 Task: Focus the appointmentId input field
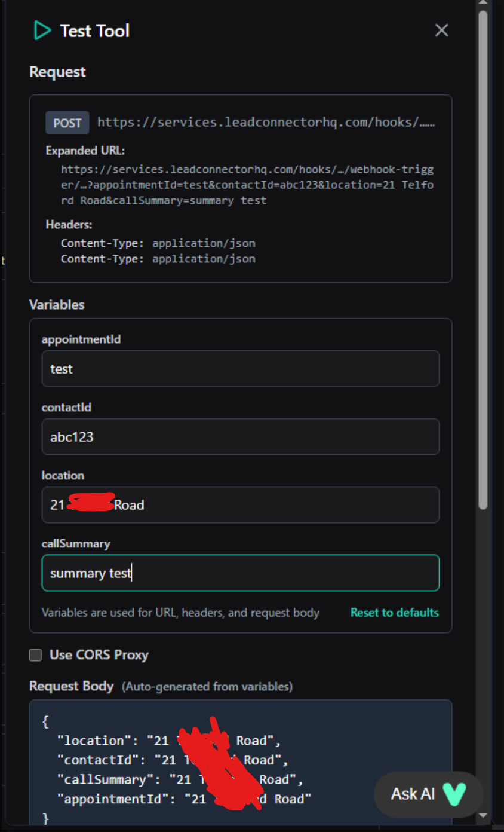coord(240,369)
